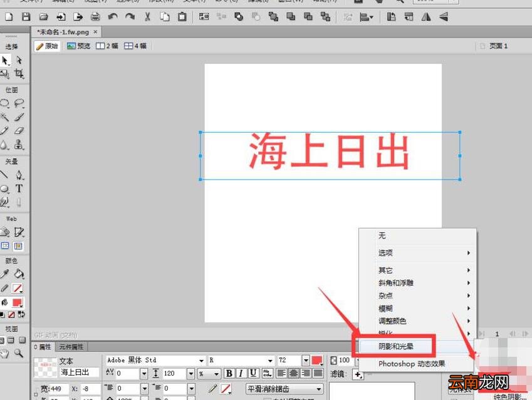532x400 pixels.
Task: Switch to 原始 original view
Action: click(x=47, y=46)
